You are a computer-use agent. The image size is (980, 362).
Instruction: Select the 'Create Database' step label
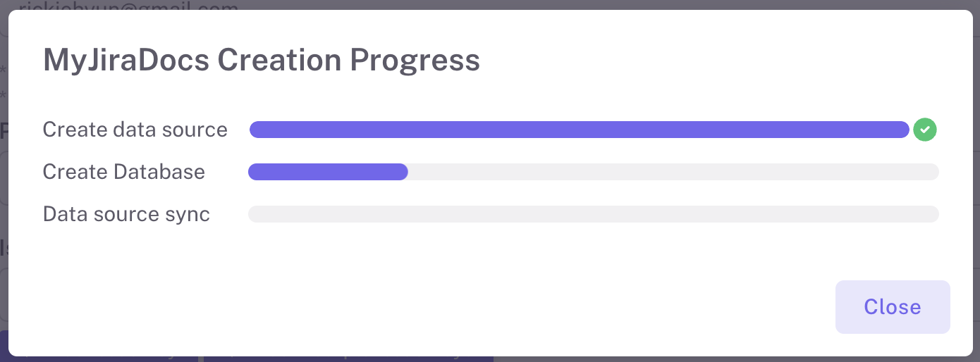click(x=123, y=172)
